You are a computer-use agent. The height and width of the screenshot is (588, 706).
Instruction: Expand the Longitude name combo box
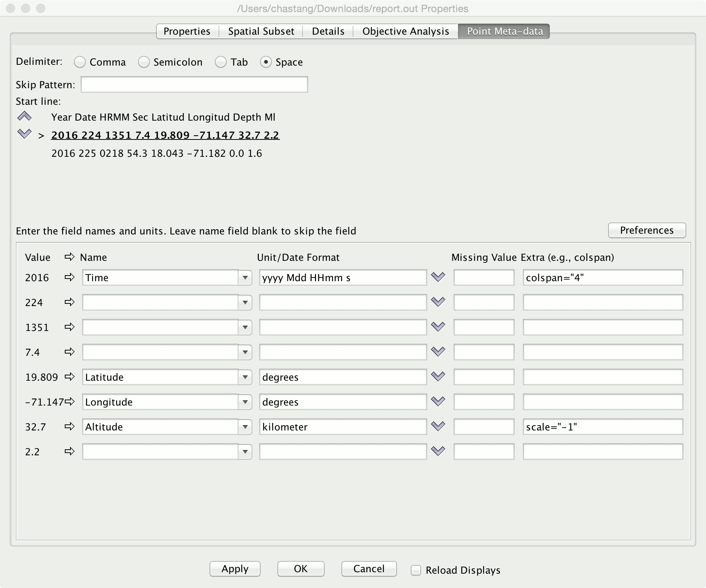(245, 402)
